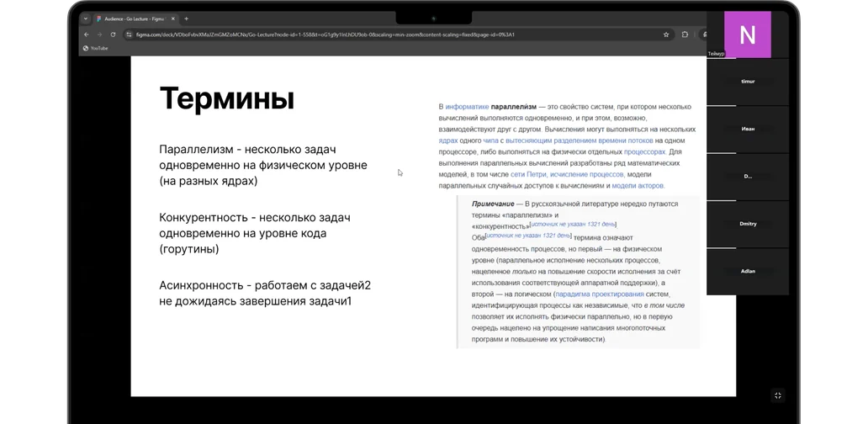The width and height of the screenshot is (868, 424).
Task: Click the browser back arrow
Action: (x=86, y=34)
